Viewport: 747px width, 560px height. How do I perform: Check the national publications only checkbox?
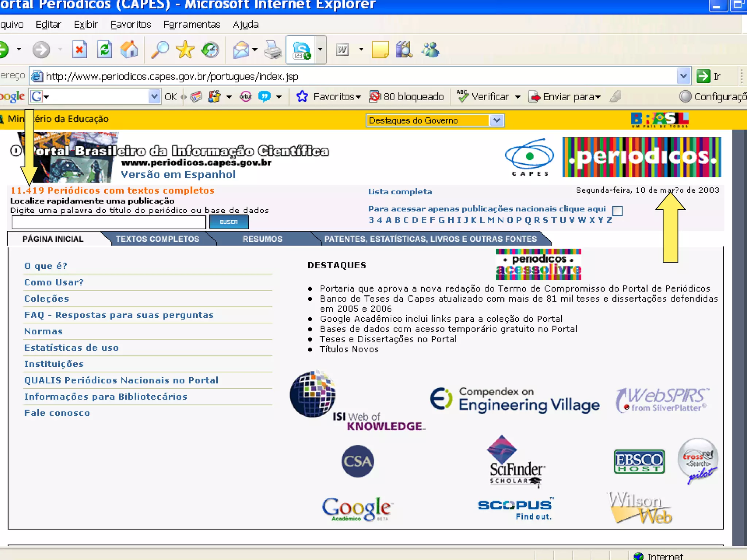coord(617,211)
